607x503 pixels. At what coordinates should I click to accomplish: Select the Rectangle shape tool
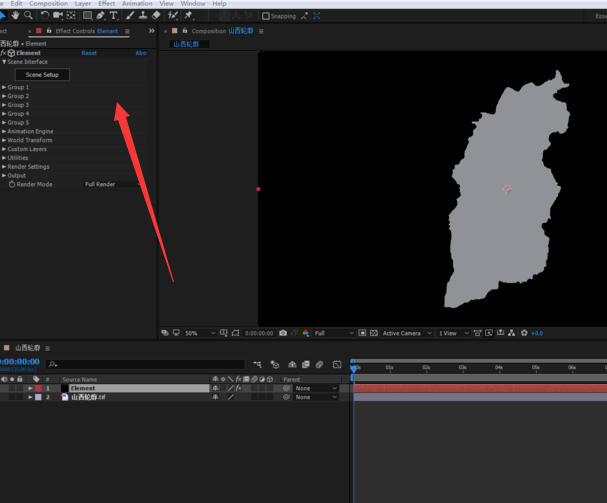click(x=88, y=15)
